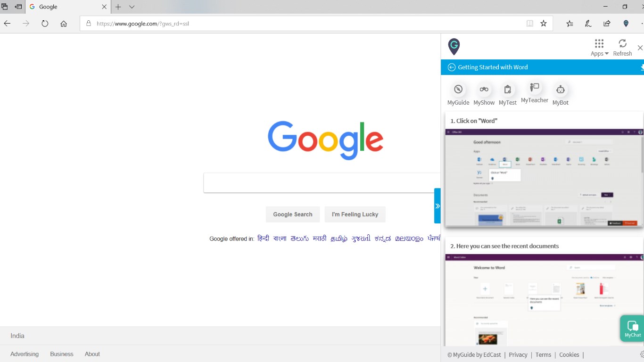Click the Share page icon
Screen dimensions: 644x362
[x=607, y=24]
